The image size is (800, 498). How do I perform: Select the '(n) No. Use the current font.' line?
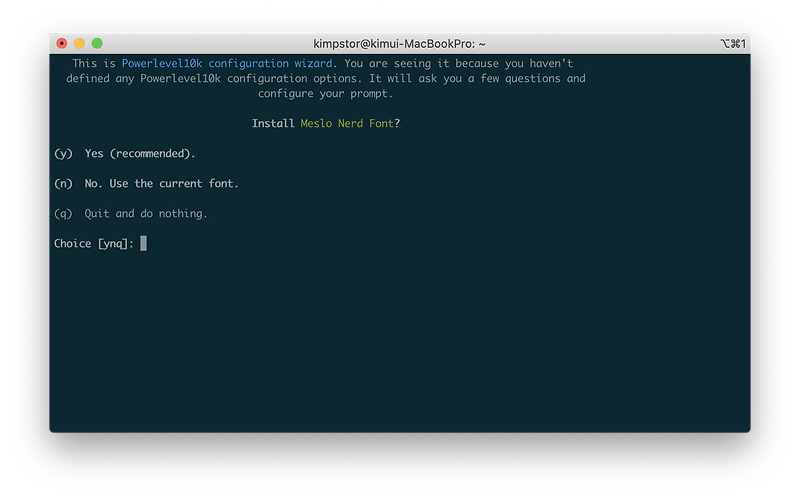coord(146,184)
